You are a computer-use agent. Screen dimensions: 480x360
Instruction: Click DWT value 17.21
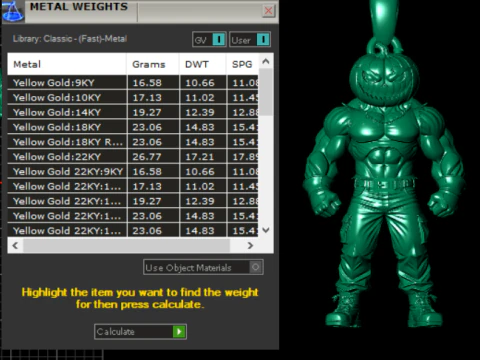coord(200,157)
